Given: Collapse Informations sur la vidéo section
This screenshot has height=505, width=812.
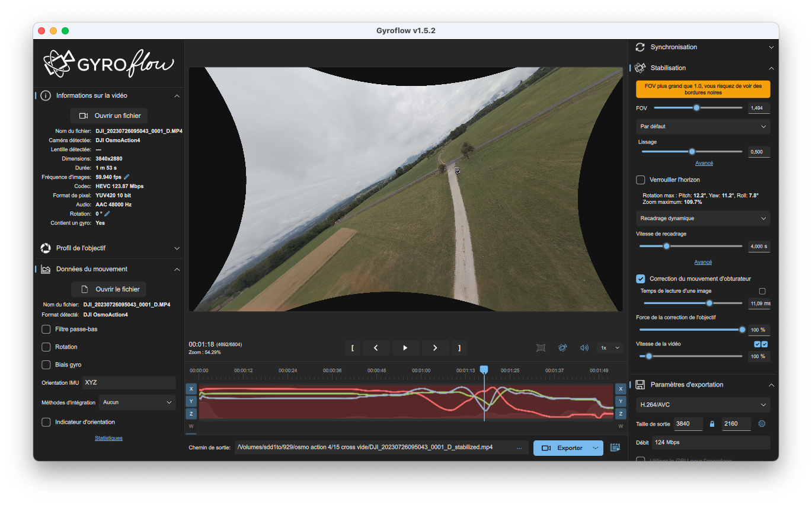Looking at the screenshot, I should [x=177, y=95].
